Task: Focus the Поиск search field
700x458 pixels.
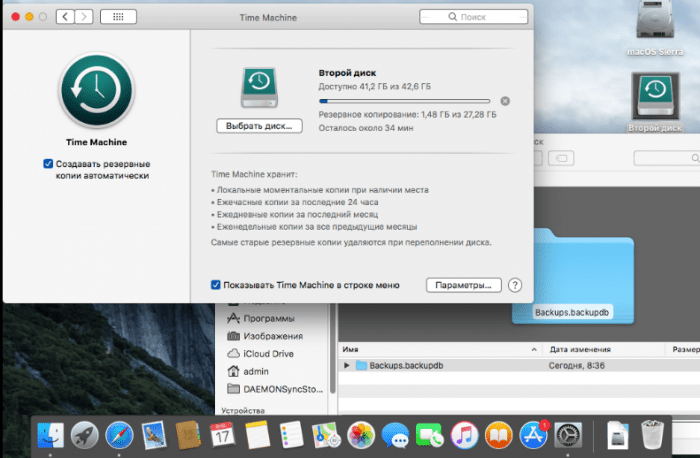Action: 473,17
